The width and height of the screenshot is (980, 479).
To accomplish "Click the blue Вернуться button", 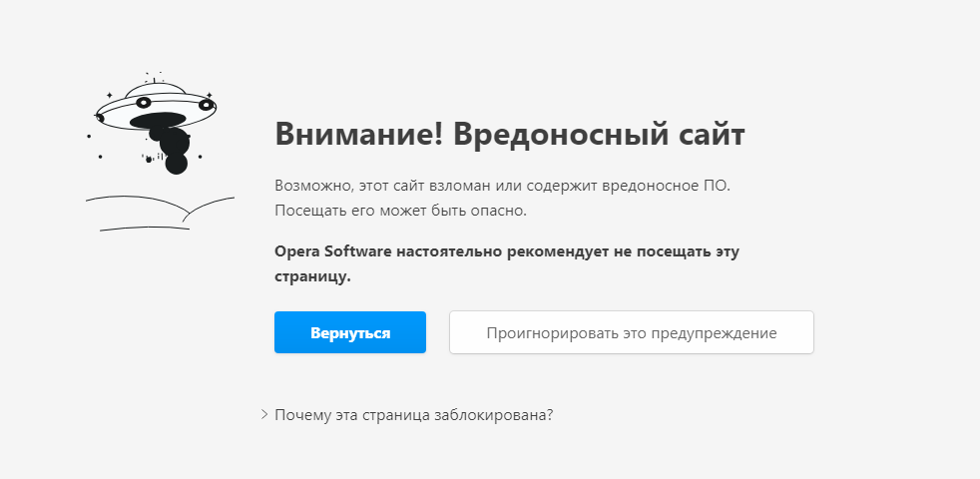I will 350,332.
